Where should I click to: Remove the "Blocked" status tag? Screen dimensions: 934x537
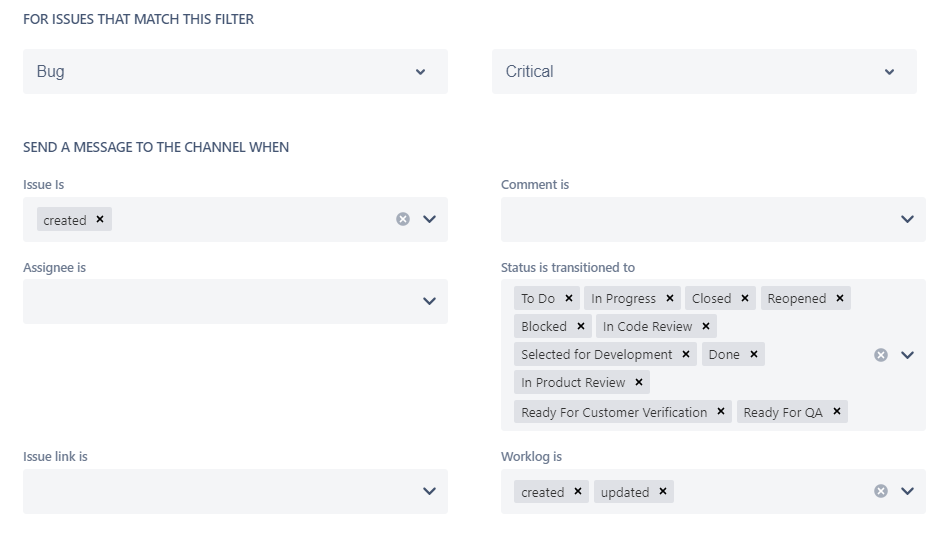point(581,326)
